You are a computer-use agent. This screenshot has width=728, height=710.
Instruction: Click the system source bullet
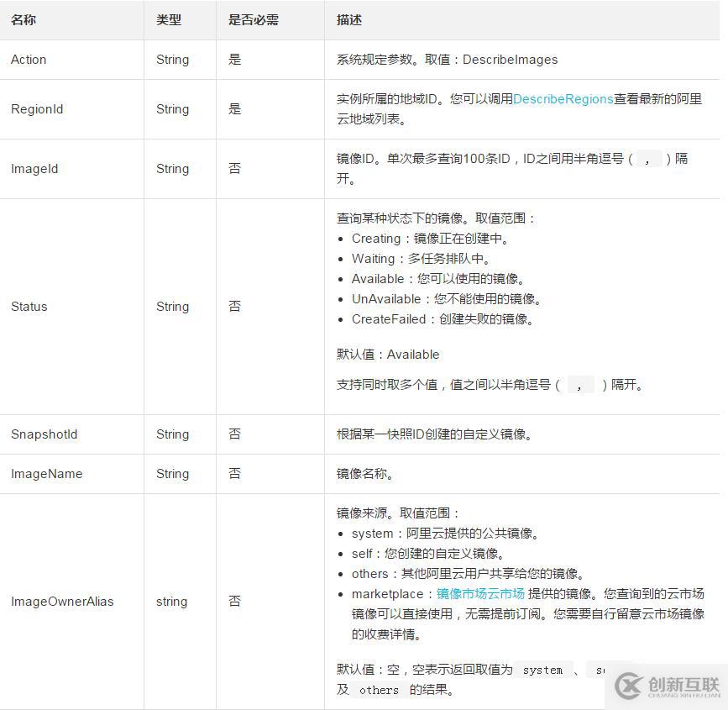445,534
